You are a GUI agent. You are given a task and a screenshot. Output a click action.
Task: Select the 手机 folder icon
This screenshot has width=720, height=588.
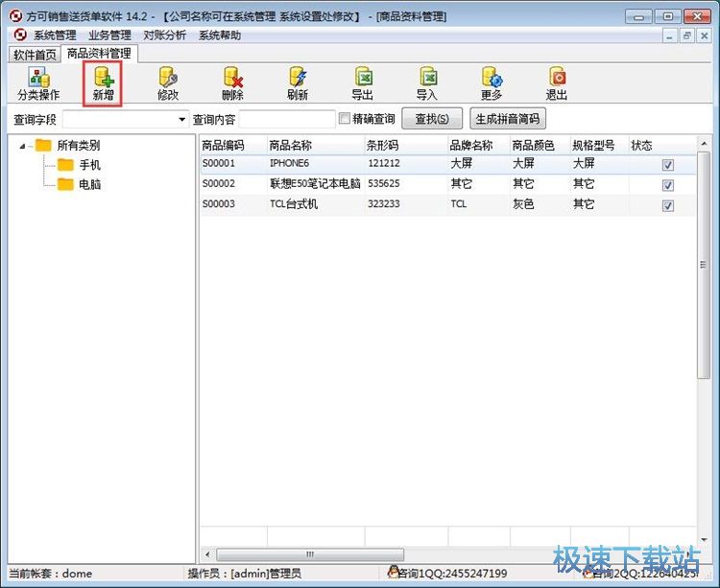pyautogui.click(x=65, y=165)
